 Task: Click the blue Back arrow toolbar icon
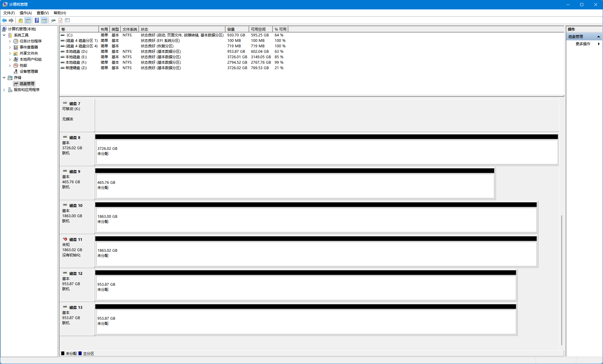click(4, 20)
